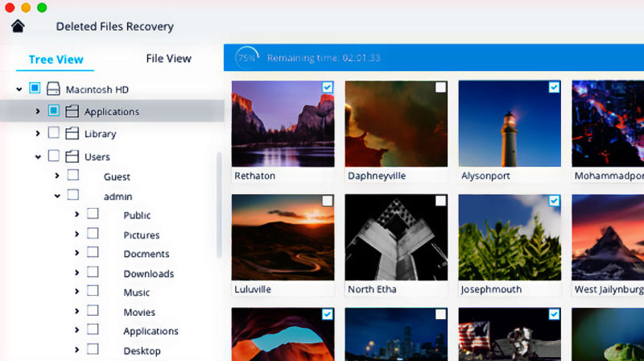Screen dimensions: 644x361
Task: Click the Remaining time 02:01:33 text
Action: (324, 57)
